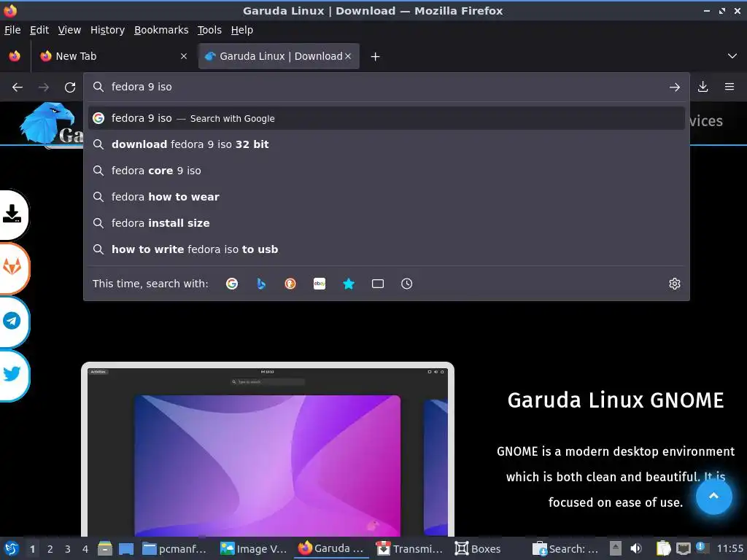Search this time with DuckDuckGo
Screen dimensions: 747x560
(x=290, y=284)
